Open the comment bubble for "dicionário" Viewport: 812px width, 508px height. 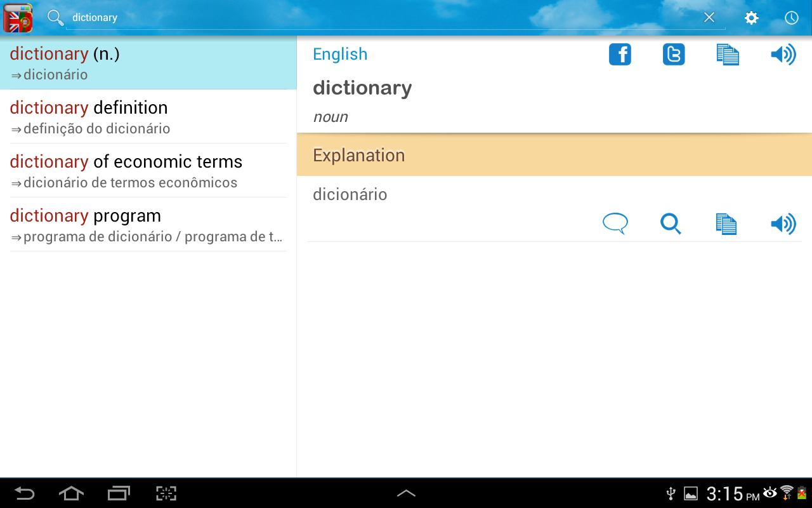[614, 224]
